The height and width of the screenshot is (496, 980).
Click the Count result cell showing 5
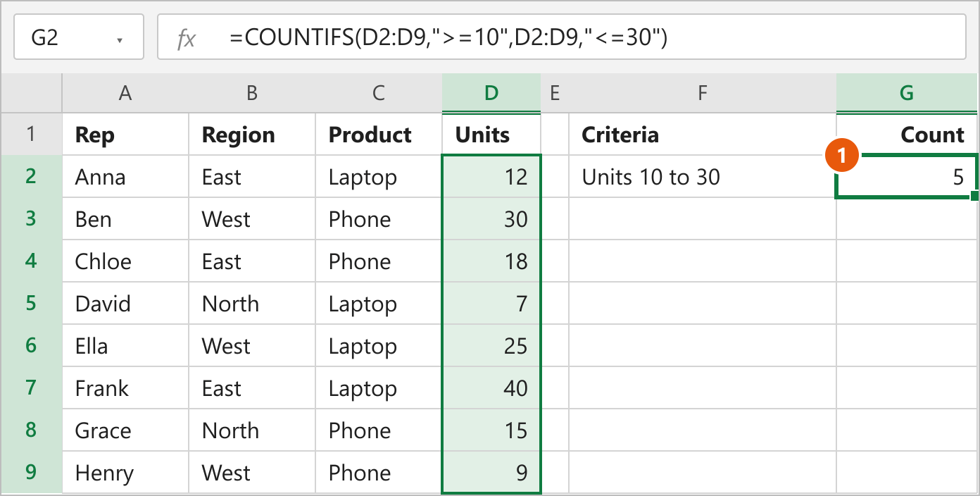pos(907,177)
